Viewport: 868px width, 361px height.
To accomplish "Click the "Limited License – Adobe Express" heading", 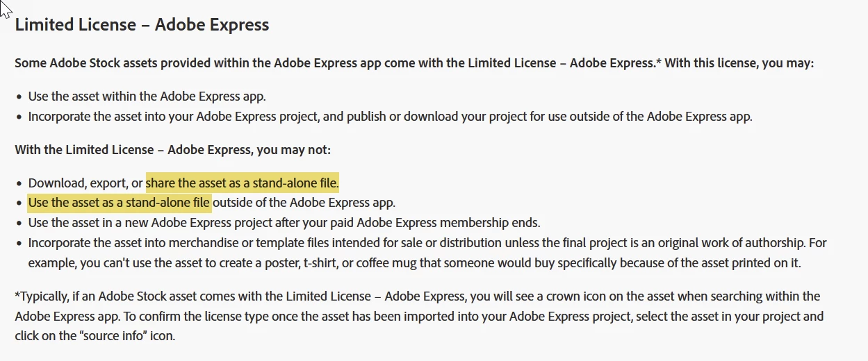I will [x=142, y=25].
